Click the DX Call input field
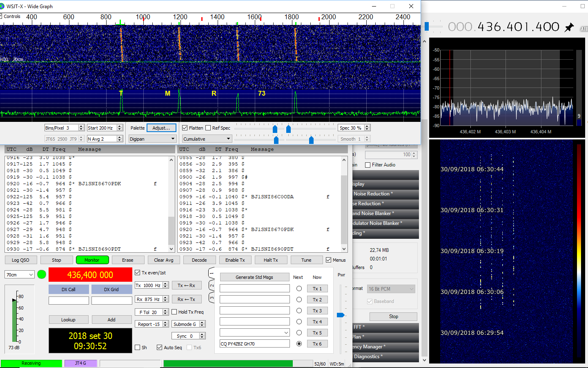This screenshot has width=588, height=368. (x=69, y=301)
